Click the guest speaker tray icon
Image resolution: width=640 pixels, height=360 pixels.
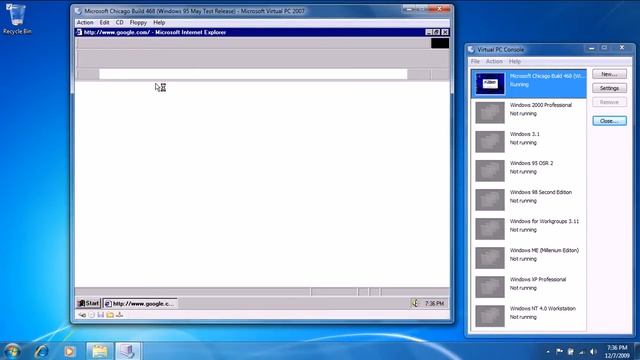click(415, 303)
